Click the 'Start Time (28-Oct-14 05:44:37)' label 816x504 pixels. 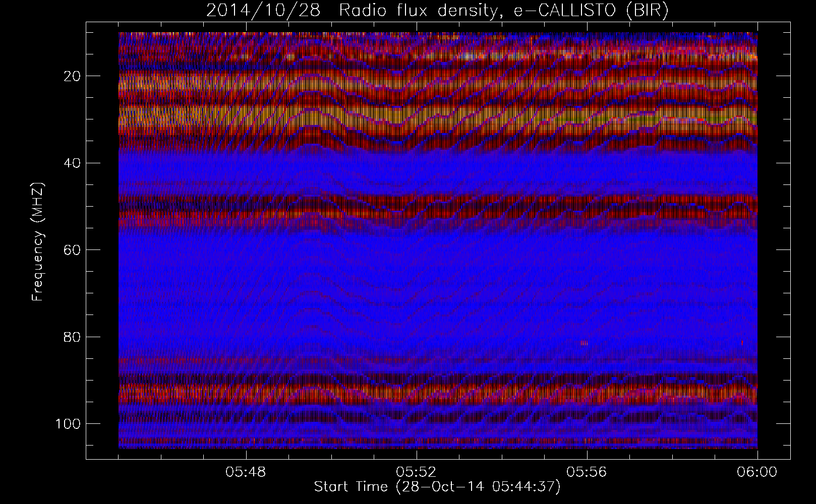[x=437, y=487]
